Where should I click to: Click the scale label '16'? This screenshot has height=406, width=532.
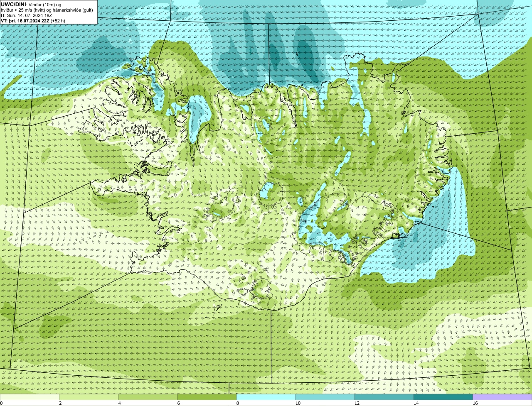click(475, 403)
